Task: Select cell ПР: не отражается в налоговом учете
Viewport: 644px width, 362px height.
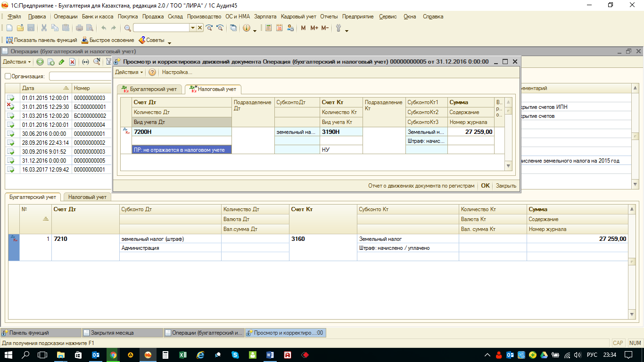Action: pyautogui.click(x=182, y=149)
